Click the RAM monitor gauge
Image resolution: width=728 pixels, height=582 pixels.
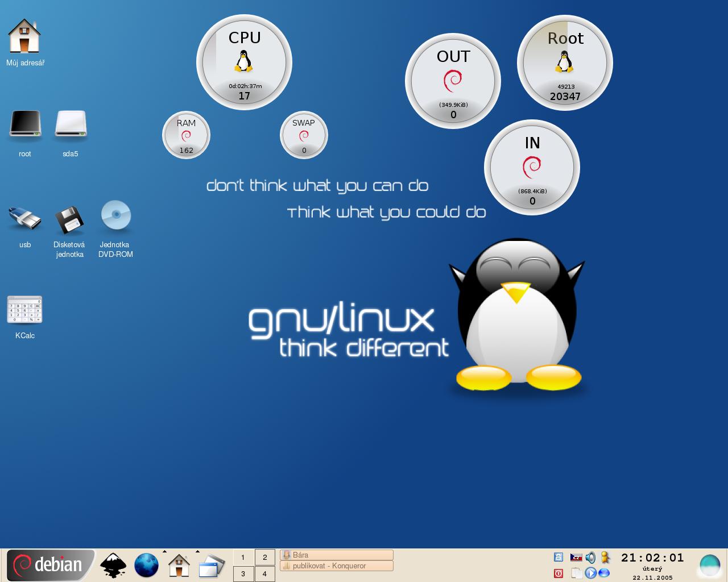coord(186,135)
